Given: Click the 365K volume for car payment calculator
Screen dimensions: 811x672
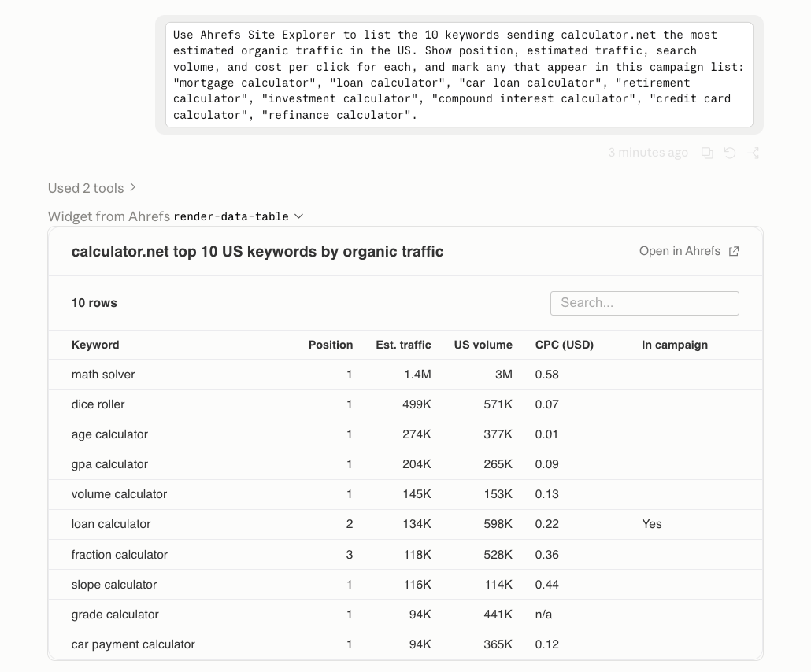Looking at the screenshot, I should pos(498,645).
